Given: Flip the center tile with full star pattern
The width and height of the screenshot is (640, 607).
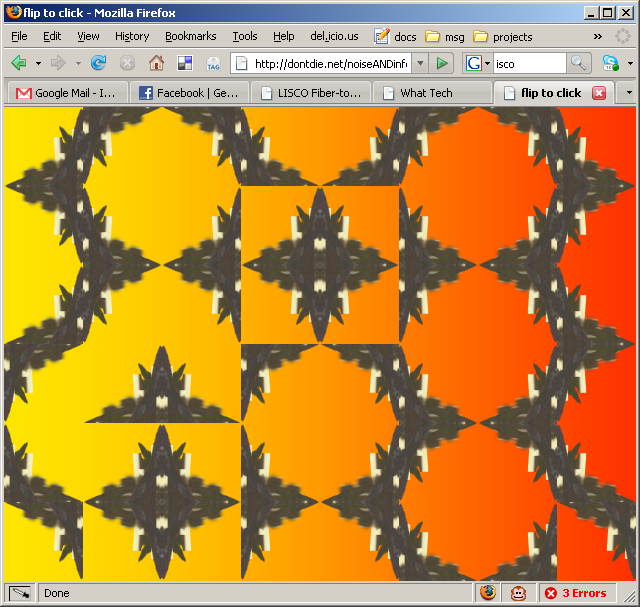Looking at the screenshot, I should coord(320,265).
